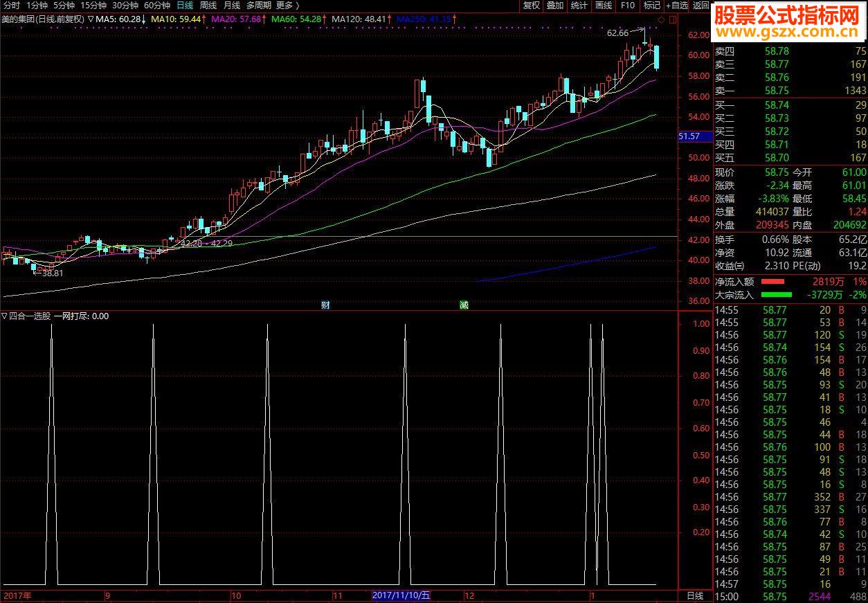Click the MA10: 59.44 value
This screenshot has height=603, width=868.
(x=180, y=19)
